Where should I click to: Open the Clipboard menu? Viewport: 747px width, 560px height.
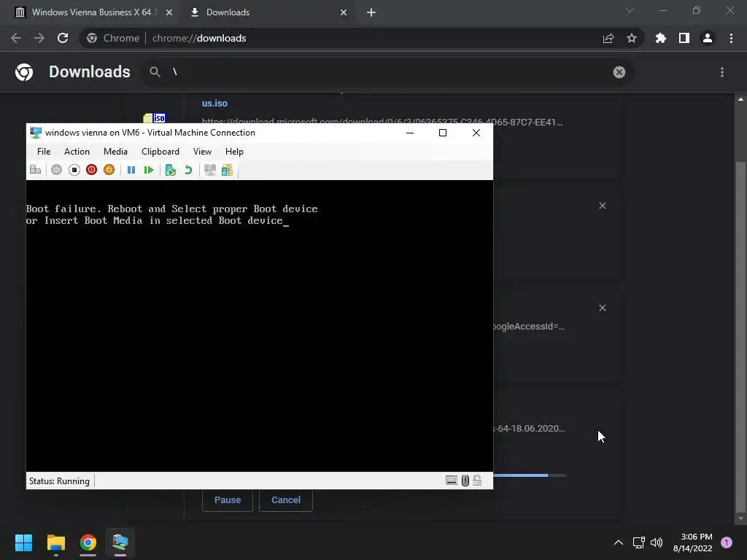pos(160,152)
